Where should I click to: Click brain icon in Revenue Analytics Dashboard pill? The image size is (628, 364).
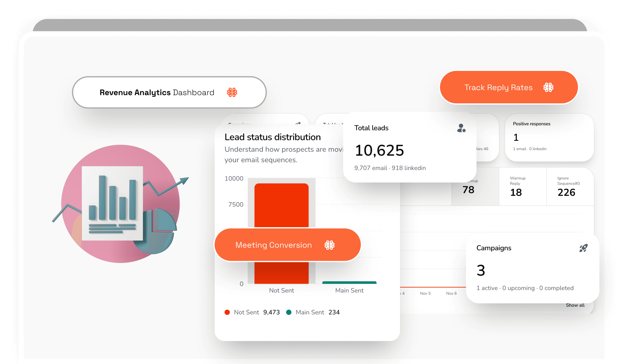pos(232,92)
